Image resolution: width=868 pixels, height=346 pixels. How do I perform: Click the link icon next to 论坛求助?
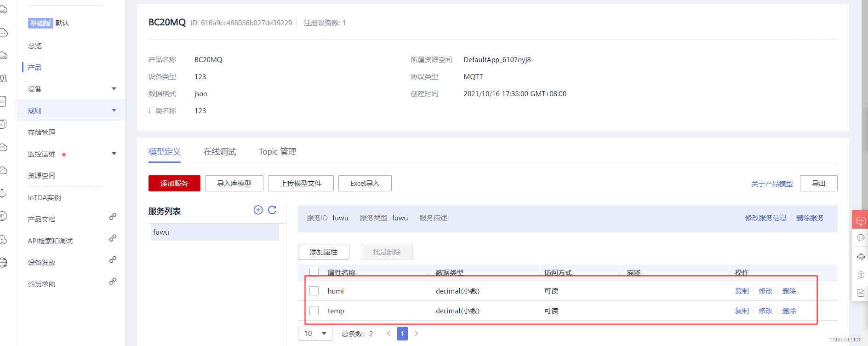click(x=113, y=281)
